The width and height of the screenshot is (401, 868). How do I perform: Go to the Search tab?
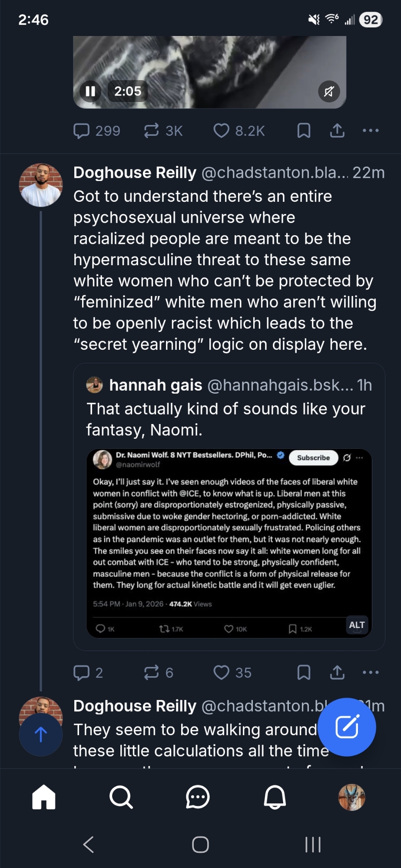(121, 797)
